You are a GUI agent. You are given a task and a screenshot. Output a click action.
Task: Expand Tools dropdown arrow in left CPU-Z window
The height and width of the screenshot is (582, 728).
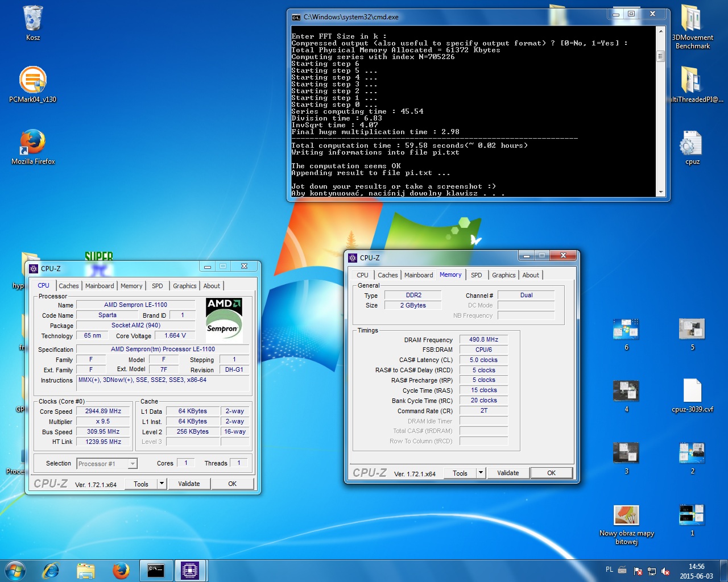point(162,484)
